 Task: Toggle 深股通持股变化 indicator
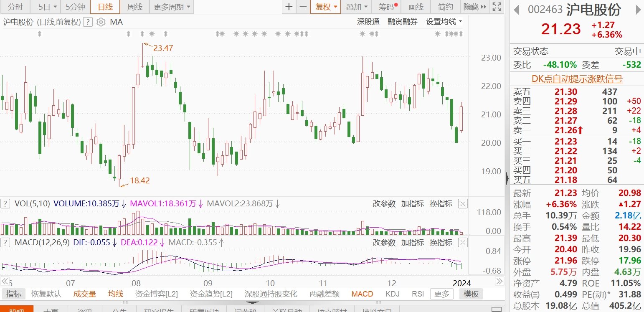tap(271, 294)
